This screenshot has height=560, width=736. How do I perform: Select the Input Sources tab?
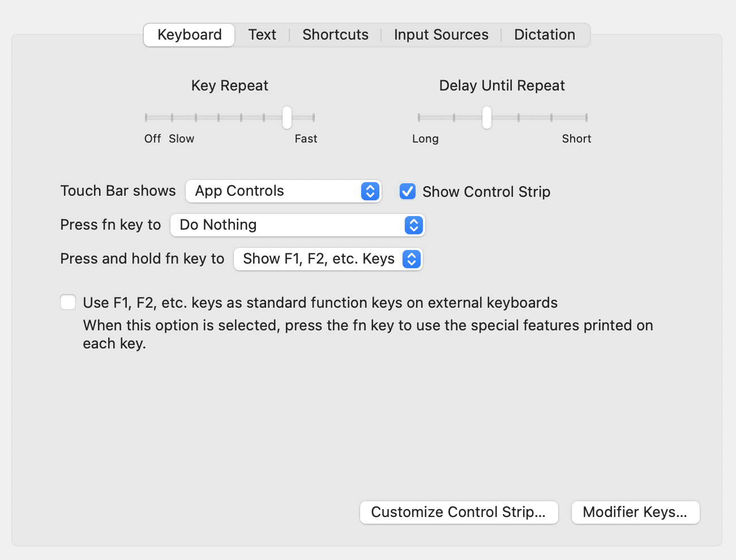coord(441,35)
